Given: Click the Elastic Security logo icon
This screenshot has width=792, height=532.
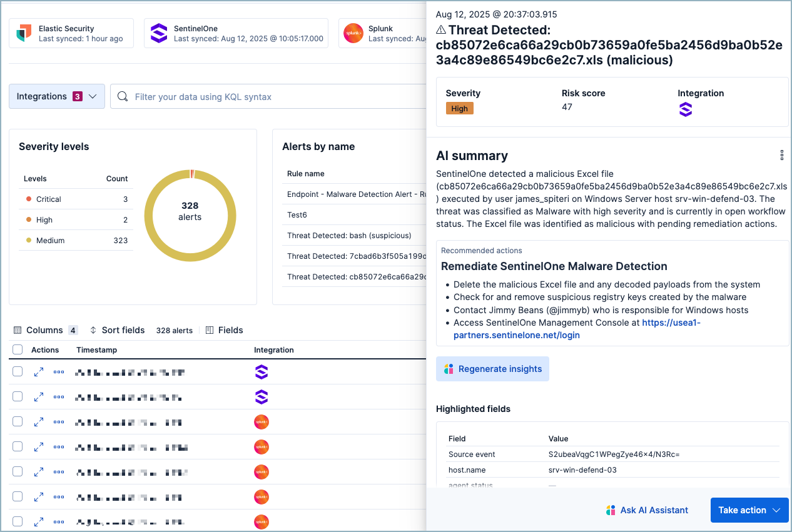Looking at the screenshot, I should click(23, 32).
